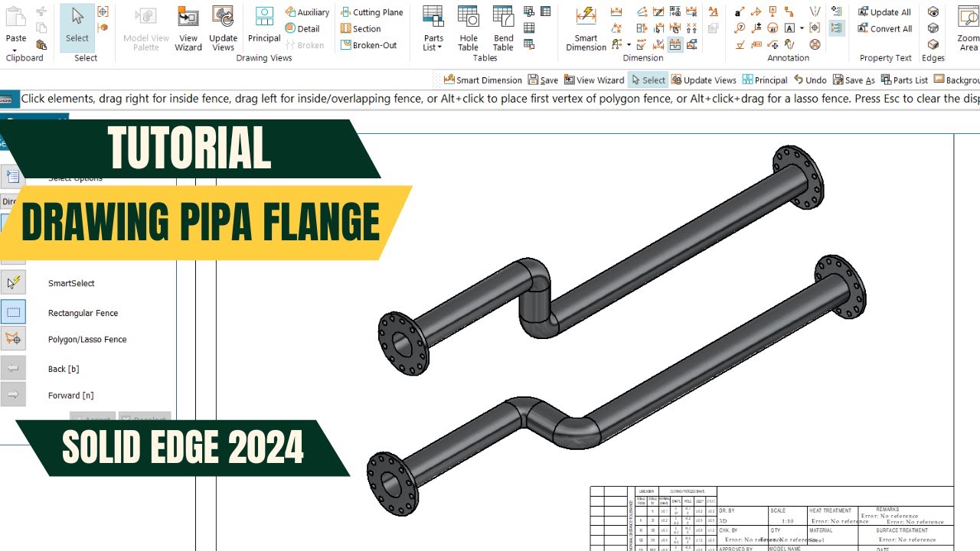Click Parts List in quick access bar
The height and width of the screenshot is (551, 980).
904,80
